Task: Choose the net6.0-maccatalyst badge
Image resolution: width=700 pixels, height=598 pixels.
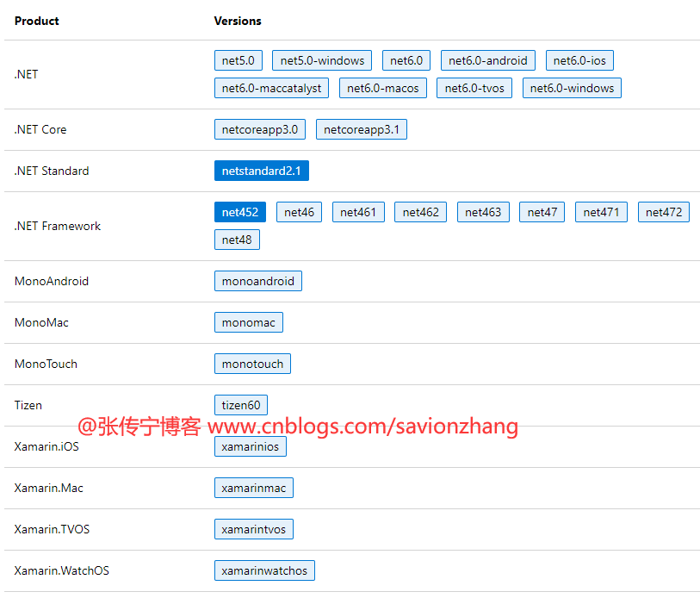Action: [x=271, y=88]
